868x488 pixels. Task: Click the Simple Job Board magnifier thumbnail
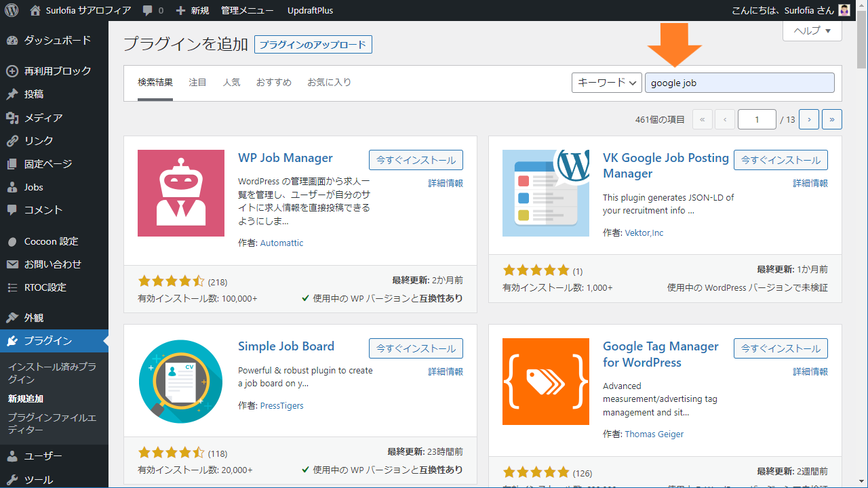coord(181,382)
